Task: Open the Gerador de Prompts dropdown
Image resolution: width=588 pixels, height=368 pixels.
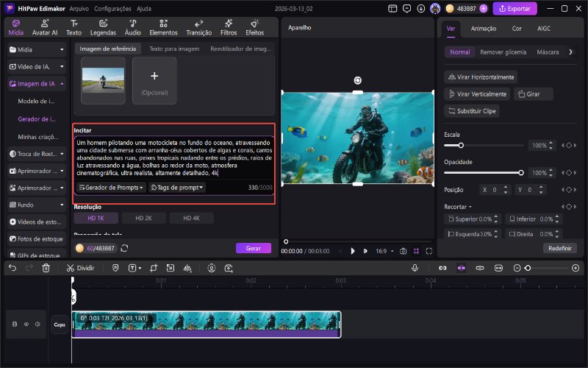Action: click(112, 188)
